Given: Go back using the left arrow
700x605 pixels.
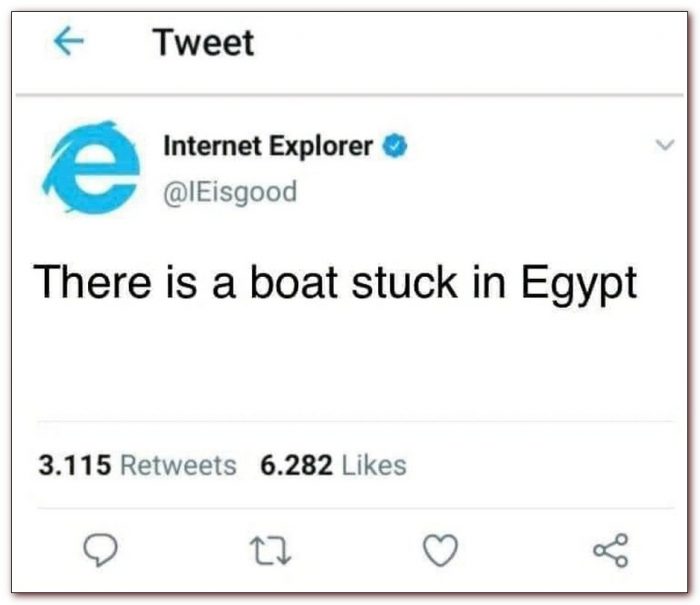Looking at the screenshot, I should (x=68, y=44).
